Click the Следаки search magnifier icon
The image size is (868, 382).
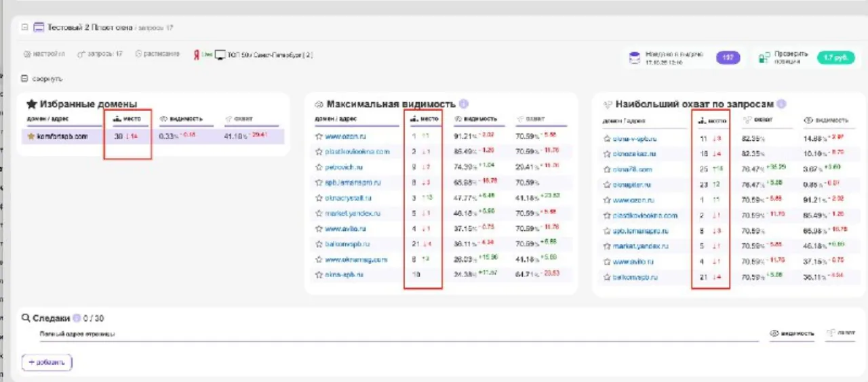coord(26,318)
